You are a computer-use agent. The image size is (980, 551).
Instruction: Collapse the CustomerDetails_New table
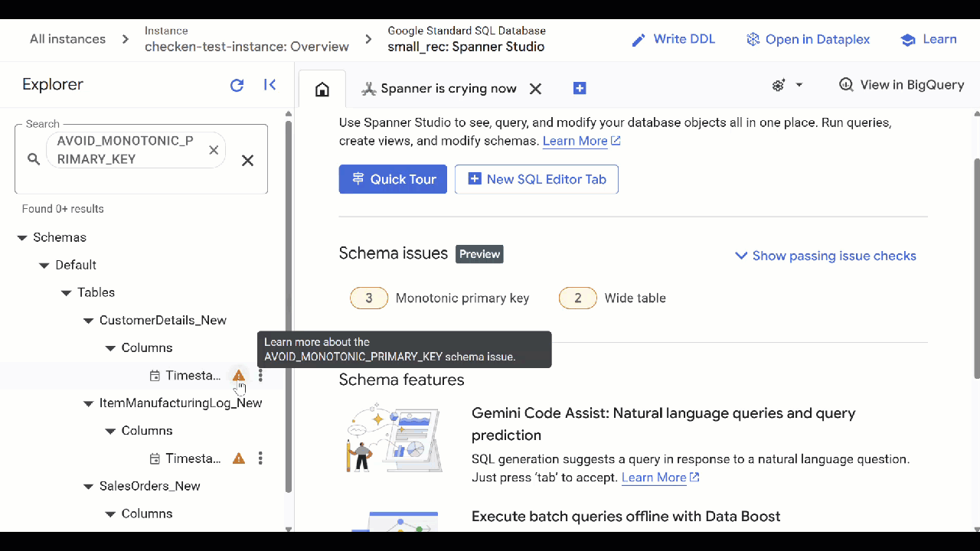(88, 321)
